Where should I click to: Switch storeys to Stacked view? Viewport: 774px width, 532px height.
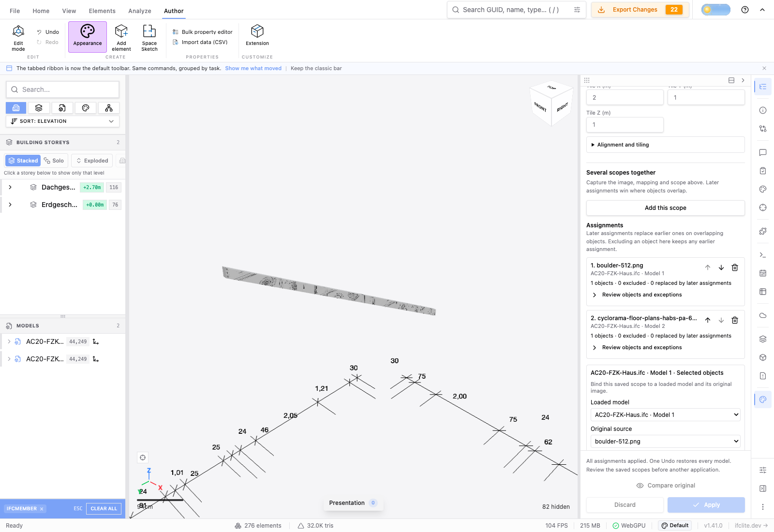[23, 161]
